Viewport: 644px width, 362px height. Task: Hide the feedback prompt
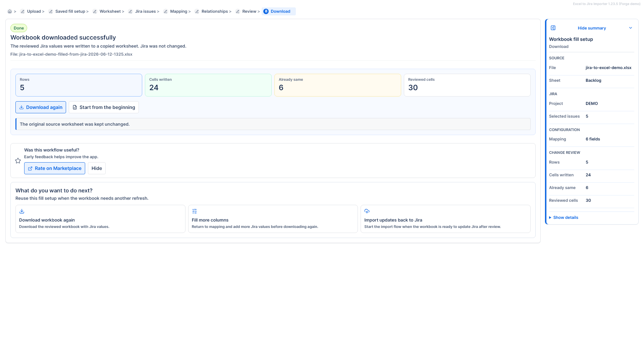pyautogui.click(x=97, y=168)
